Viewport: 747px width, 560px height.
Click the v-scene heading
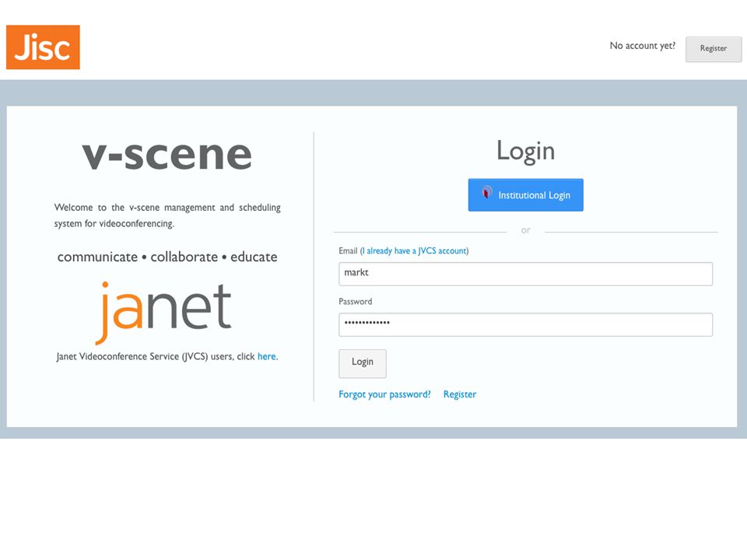pyautogui.click(x=167, y=155)
